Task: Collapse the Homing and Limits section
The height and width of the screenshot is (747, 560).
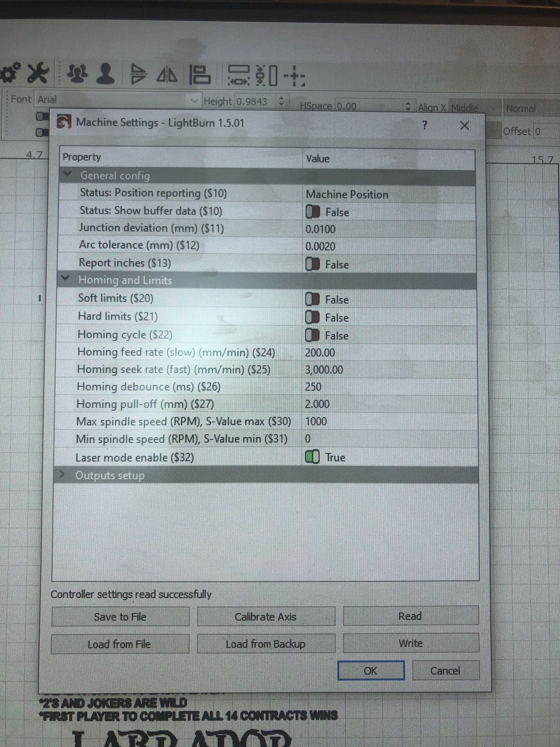Action: [x=66, y=279]
